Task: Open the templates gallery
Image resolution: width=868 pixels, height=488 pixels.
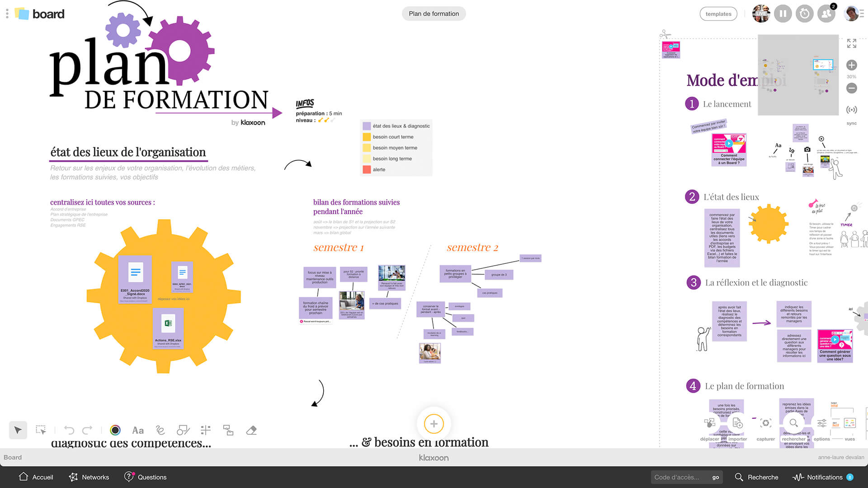Action: pos(718,14)
